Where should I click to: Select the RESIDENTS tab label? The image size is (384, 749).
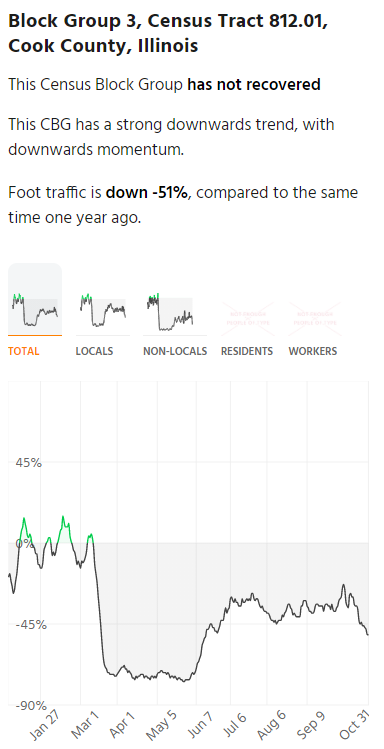[247, 351]
